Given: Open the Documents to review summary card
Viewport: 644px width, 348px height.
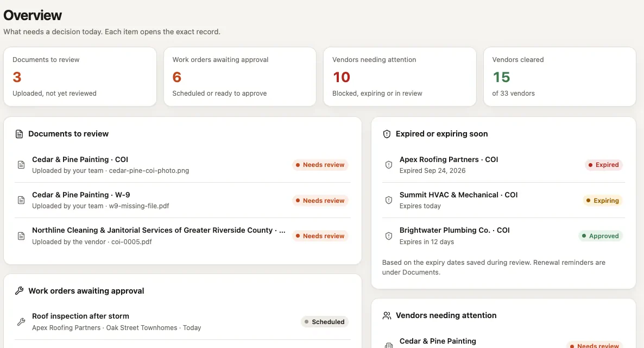Looking at the screenshot, I should click(80, 77).
